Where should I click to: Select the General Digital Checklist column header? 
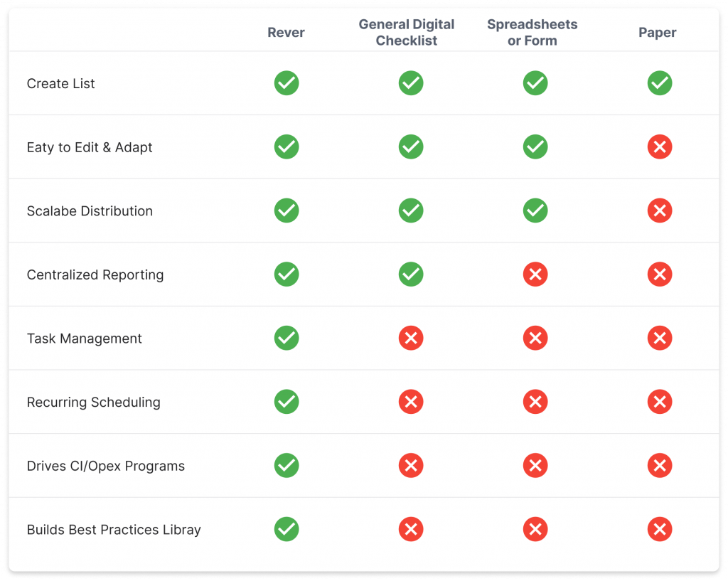point(406,33)
